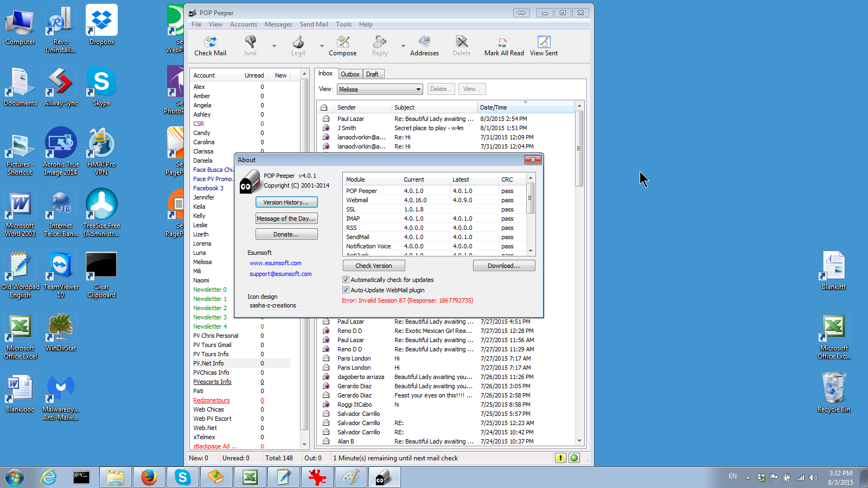Click the Windows Start button
Image resolution: width=868 pixels, height=488 pixels.
point(15,478)
